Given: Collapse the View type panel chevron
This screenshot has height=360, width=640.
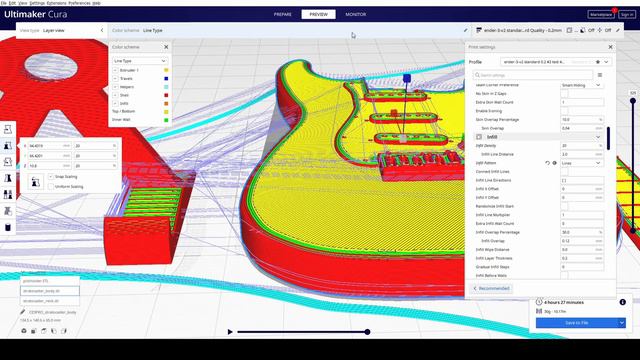Looking at the screenshot, I should pyautogui.click(x=102, y=30).
